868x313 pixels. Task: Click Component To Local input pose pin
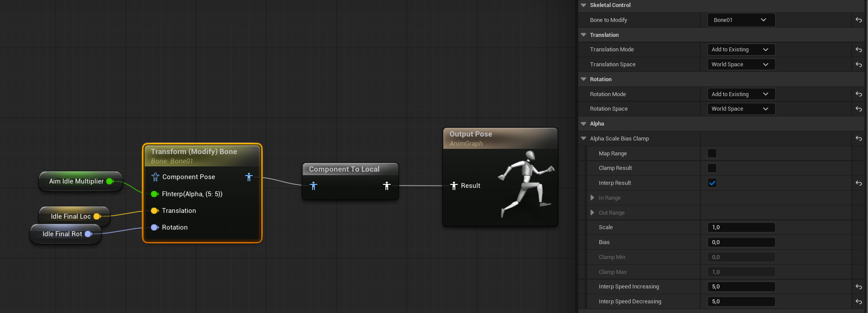[x=313, y=186]
